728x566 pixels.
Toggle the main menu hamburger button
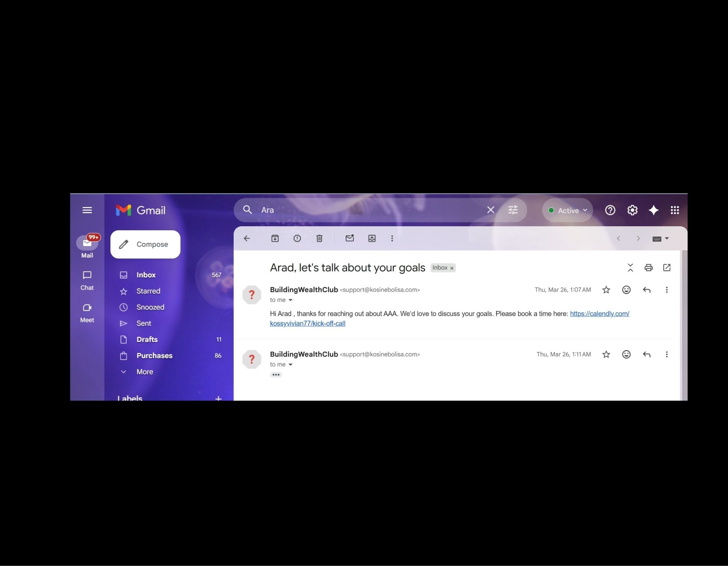pos(87,210)
